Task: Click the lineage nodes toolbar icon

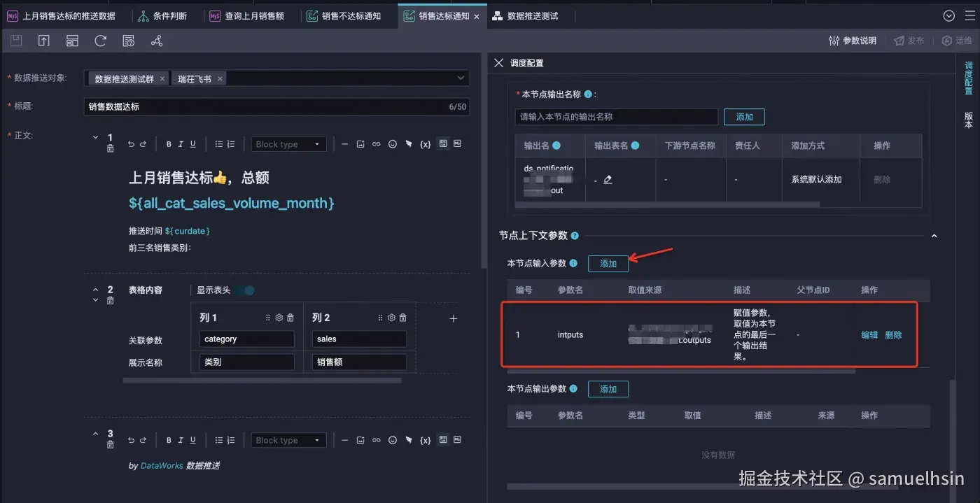Action: [x=157, y=41]
